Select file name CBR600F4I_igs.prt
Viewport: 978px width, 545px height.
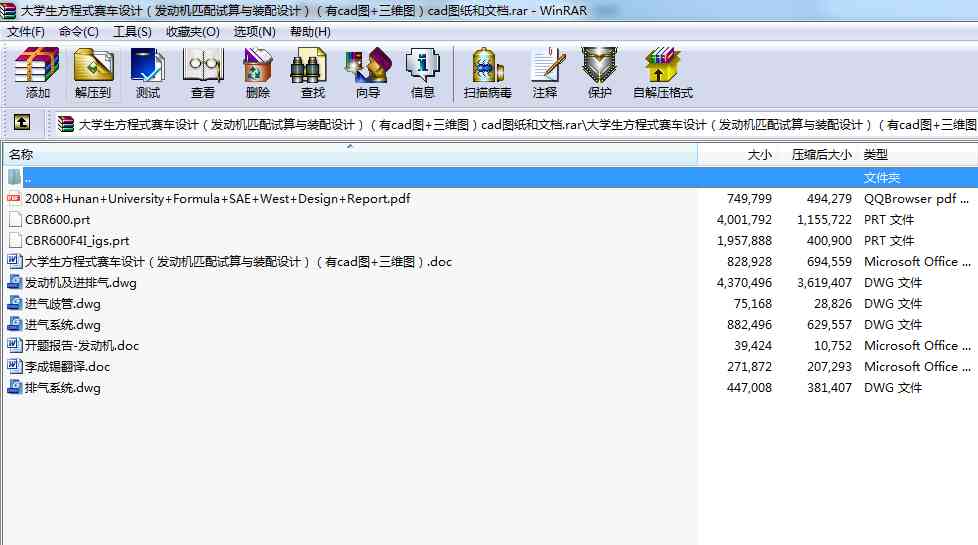[77, 240]
